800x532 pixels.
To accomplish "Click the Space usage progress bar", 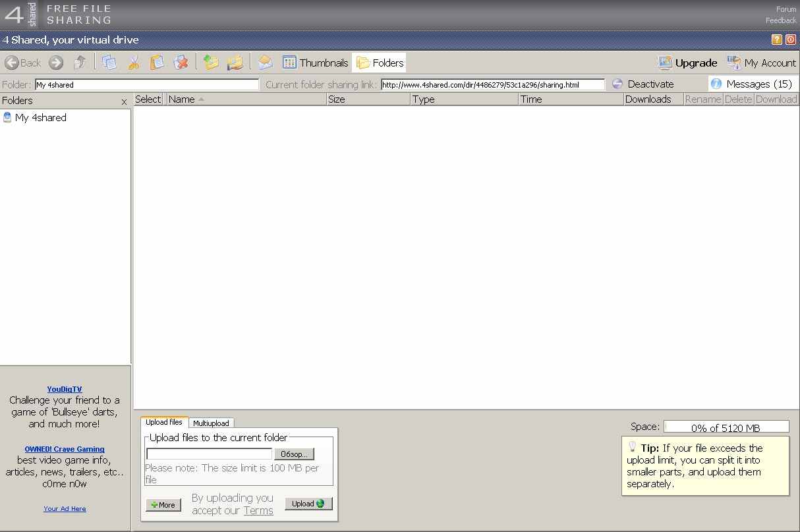I will (x=726, y=427).
